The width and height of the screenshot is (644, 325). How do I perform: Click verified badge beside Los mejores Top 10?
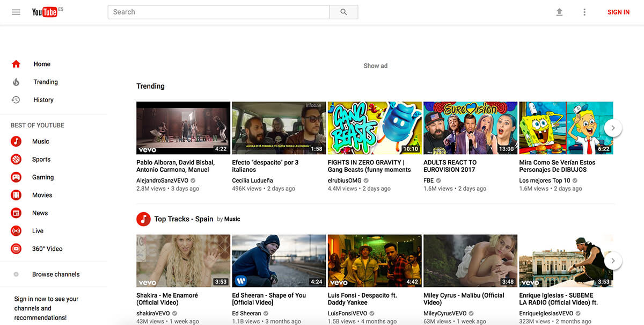(x=575, y=180)
